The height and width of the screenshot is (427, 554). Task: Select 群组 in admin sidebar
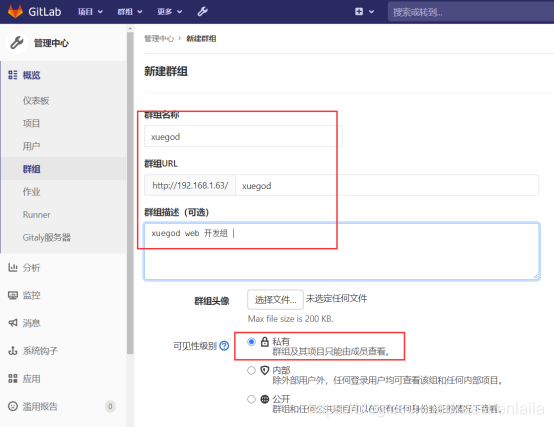[x=31, y=169]
